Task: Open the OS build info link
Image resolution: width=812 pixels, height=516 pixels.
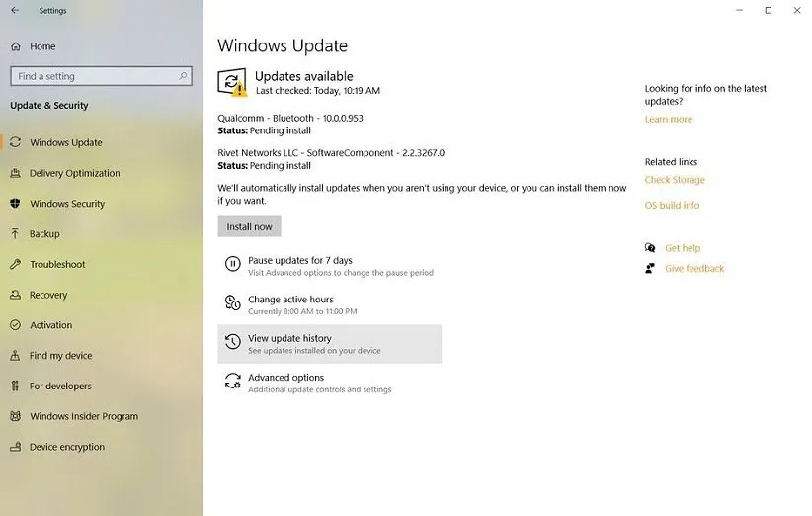Action: (672, 205)
